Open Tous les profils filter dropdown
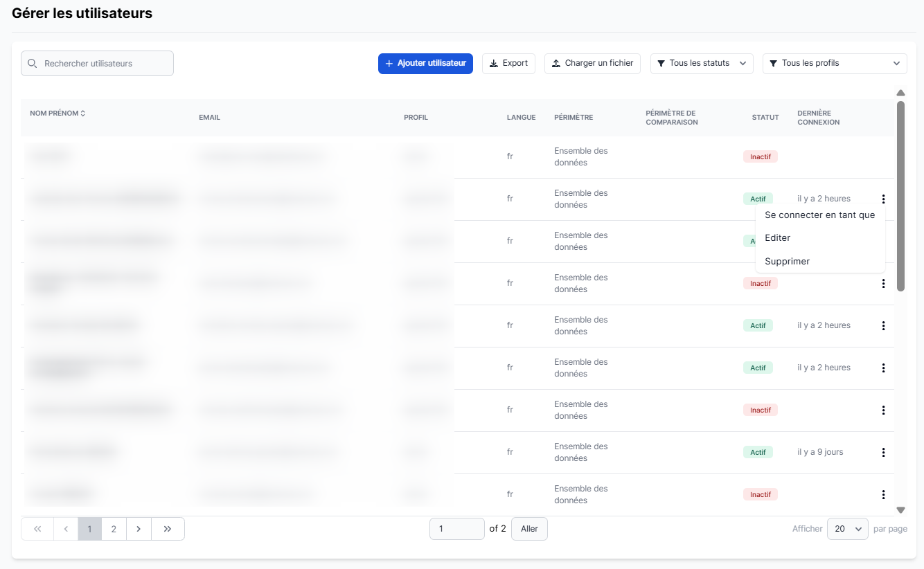The height and width of the screenshot is (569, 924). 834,64
